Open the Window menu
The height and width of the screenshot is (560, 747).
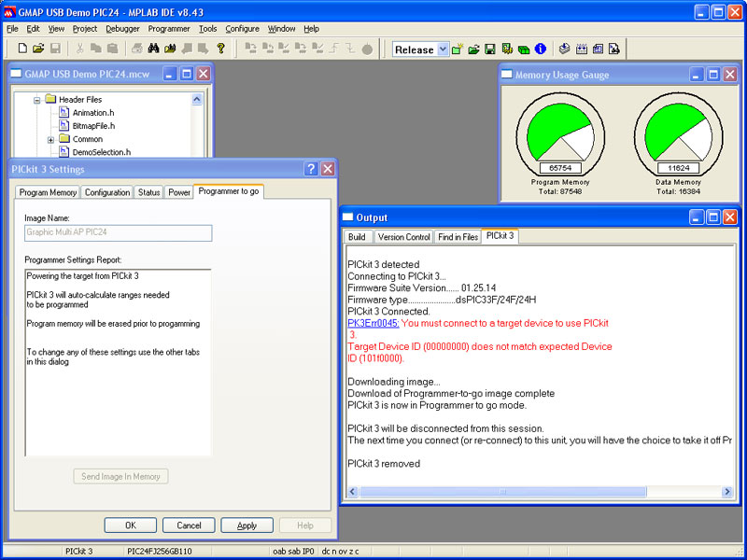282,29
